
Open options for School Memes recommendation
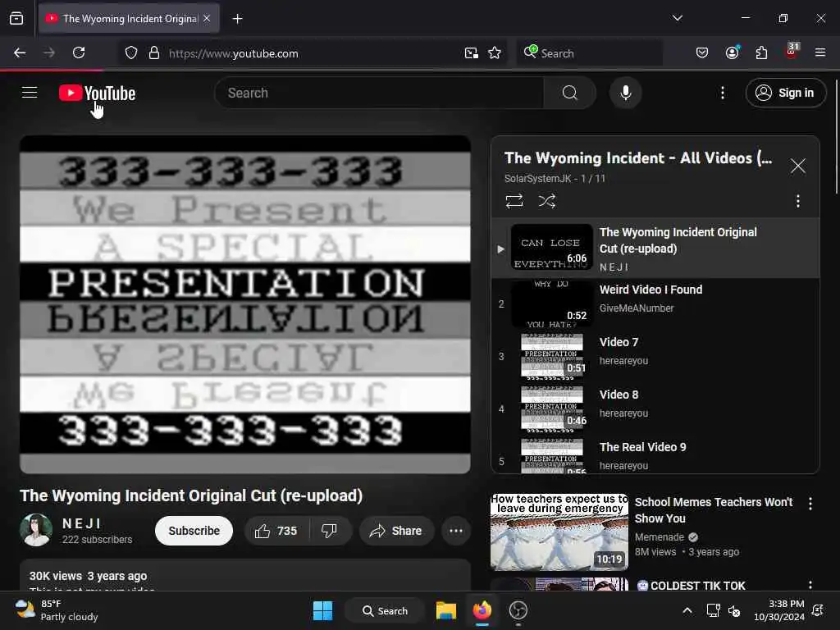pyautogui.click(x=810, y=504)
